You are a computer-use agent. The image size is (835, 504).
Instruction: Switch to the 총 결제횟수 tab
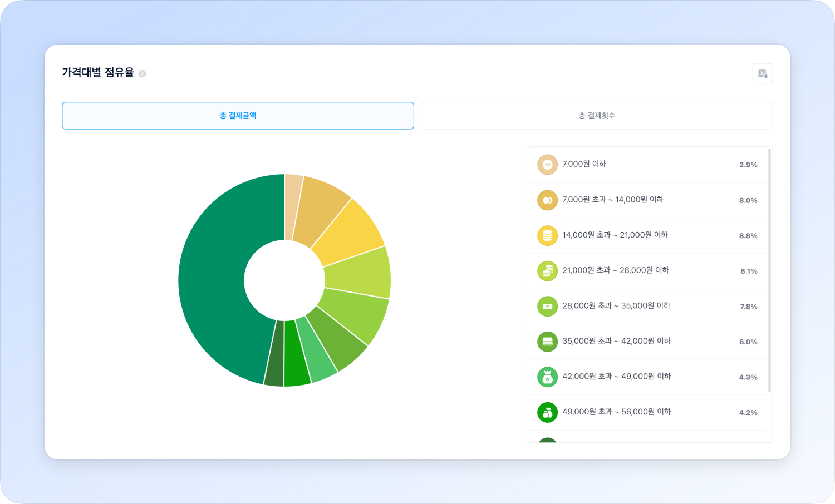(597, 116)
